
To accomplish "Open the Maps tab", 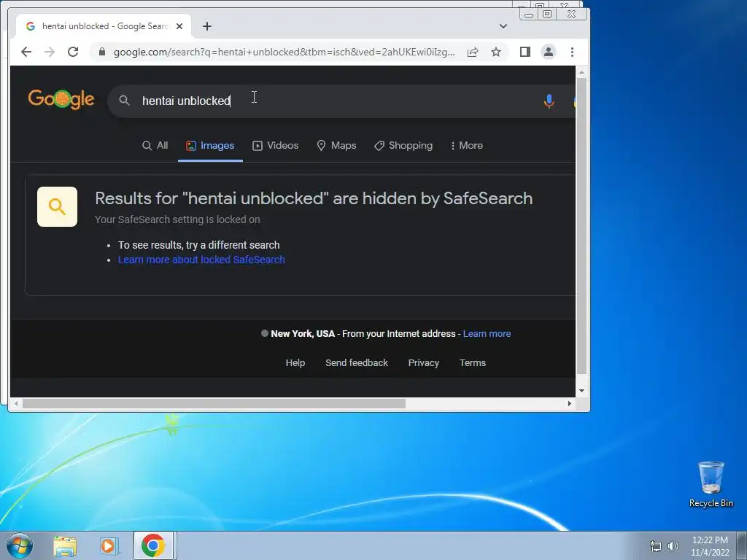I will 336,146.
